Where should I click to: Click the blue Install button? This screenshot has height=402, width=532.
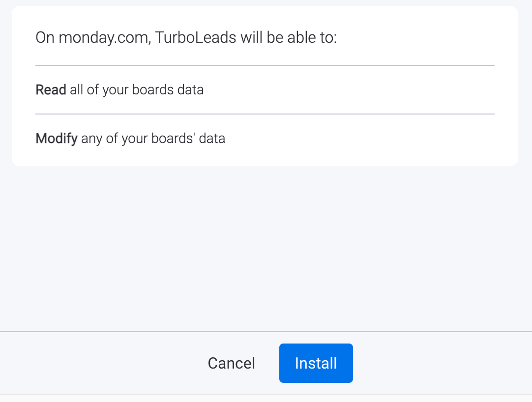pos(316,363)
